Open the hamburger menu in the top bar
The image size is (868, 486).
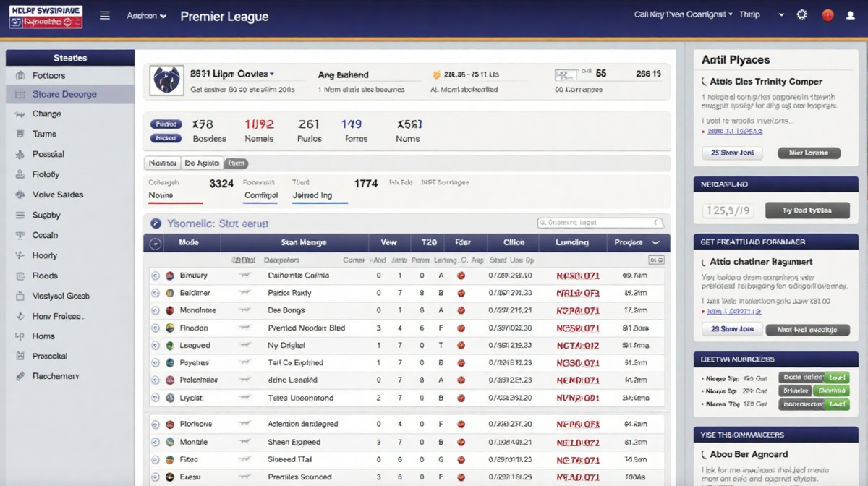105,15
